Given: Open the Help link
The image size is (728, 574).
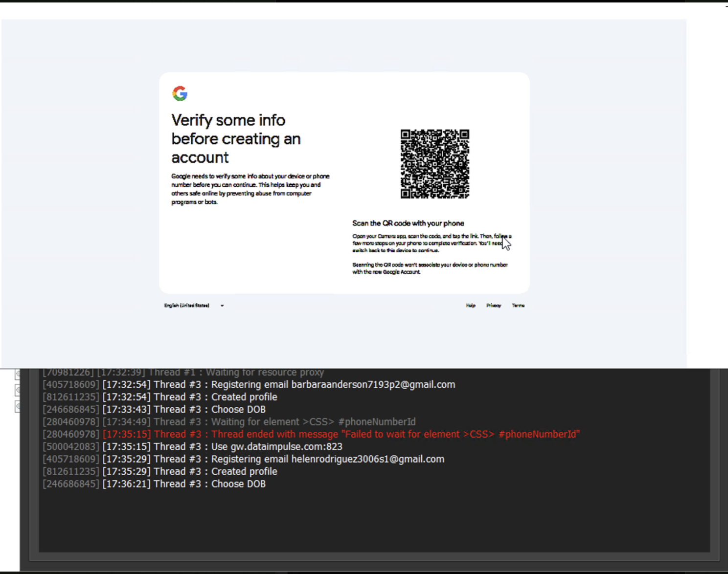Looking at the screenshot, I should [471, 306].
